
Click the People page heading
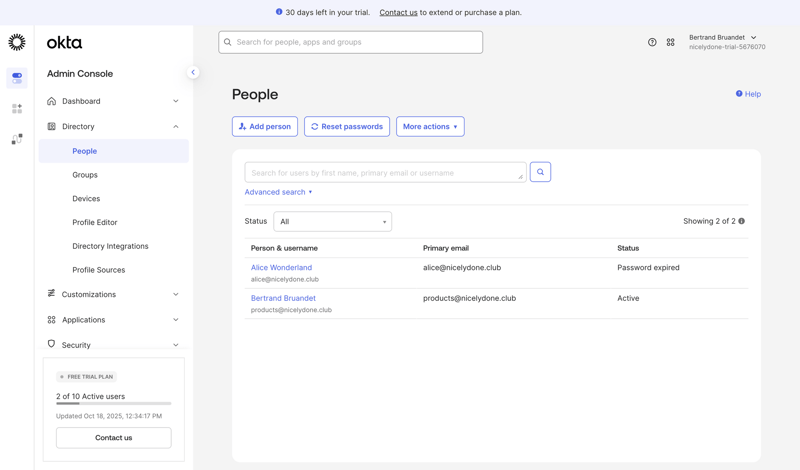click(255, 94)
